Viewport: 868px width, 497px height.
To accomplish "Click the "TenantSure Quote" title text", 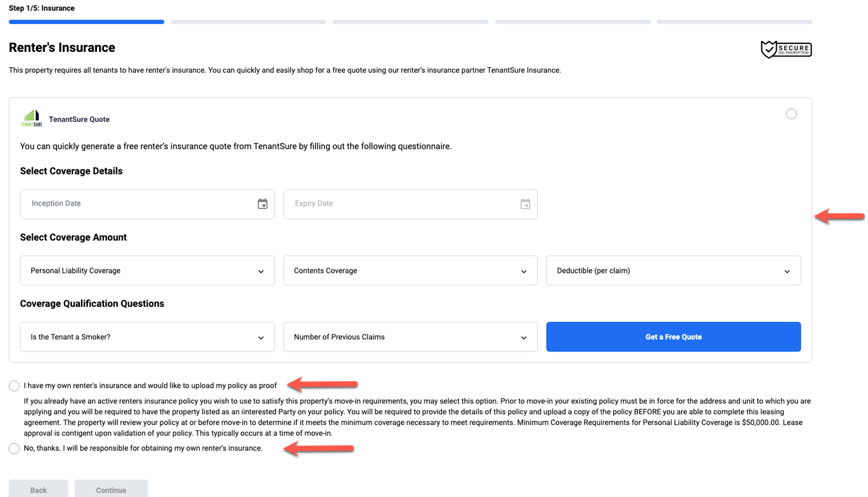I will [x=79, y=119].
